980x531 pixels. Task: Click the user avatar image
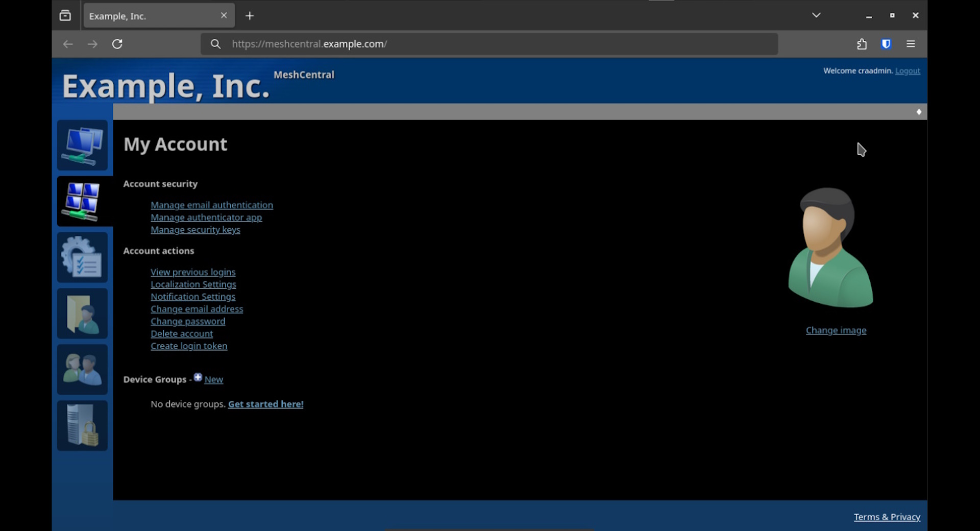click(830, 248)
